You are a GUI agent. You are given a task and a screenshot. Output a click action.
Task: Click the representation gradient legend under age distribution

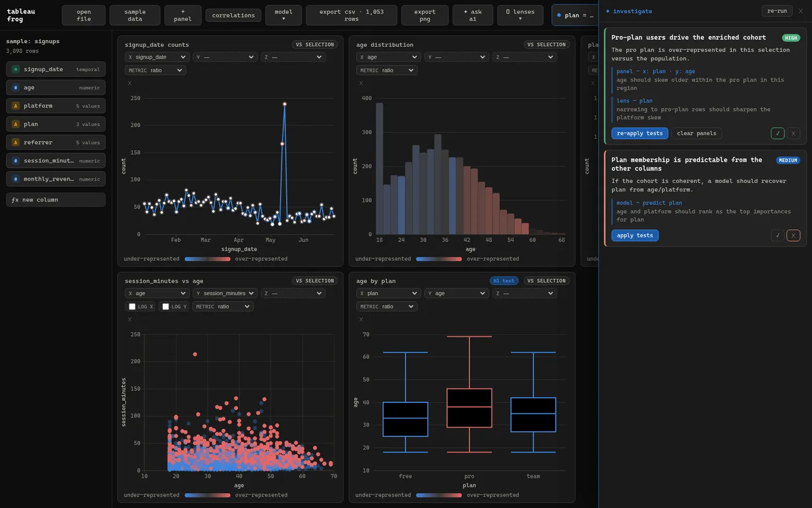coord(439,259)
